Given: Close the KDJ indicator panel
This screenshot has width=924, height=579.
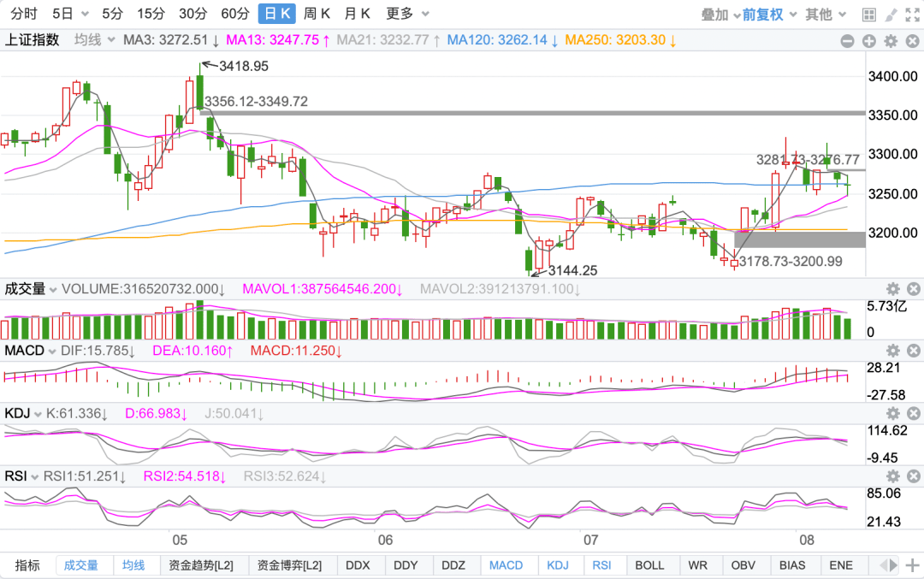Looking at the screenshot, I should click(x=914, y=413).
